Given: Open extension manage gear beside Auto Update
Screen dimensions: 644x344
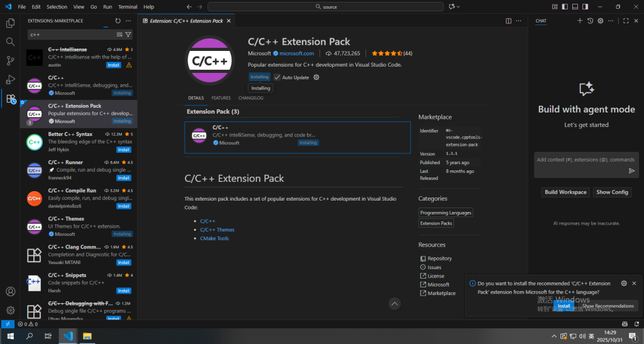Looking at the screenshot, I should click(316, 77).
